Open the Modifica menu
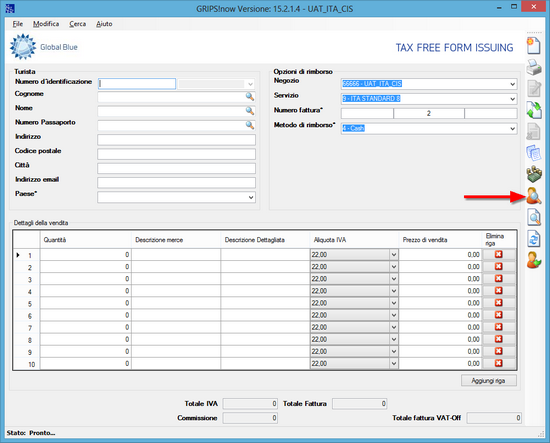550x443 pixels. point(46,24)
